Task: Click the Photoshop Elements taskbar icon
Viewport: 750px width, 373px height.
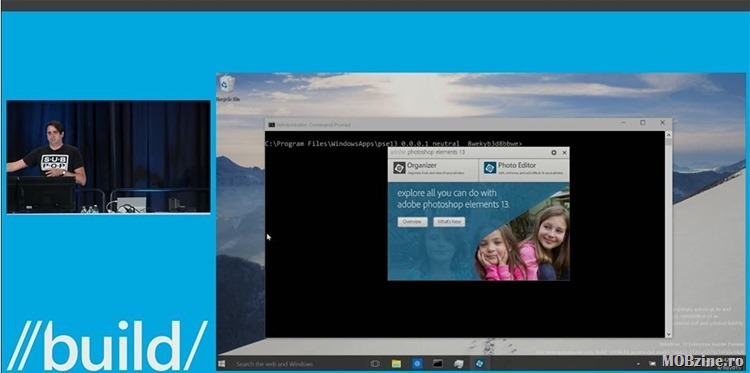Action: (479, 364)
